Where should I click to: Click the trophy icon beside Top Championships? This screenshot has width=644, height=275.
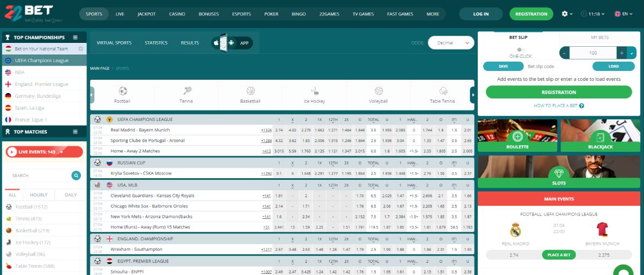[x=8, y=37]
